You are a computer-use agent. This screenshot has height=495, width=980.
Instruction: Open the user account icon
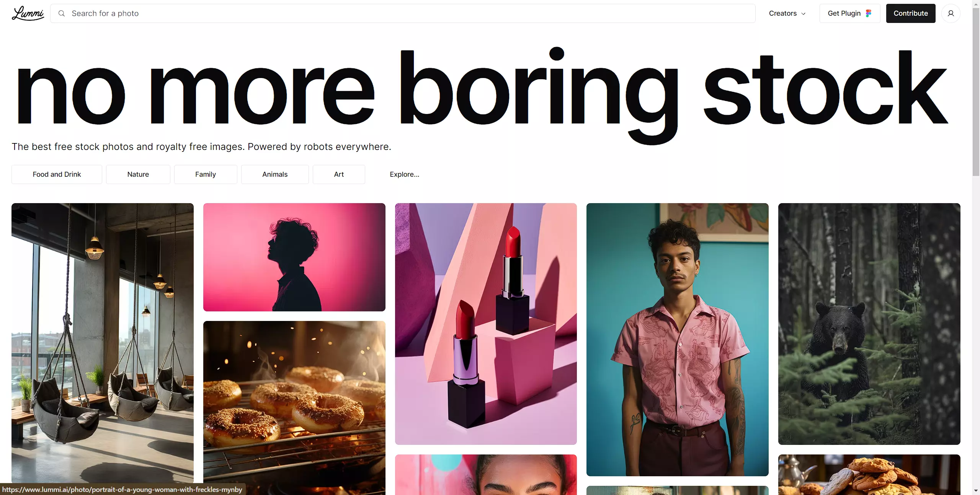pos(951,13)
